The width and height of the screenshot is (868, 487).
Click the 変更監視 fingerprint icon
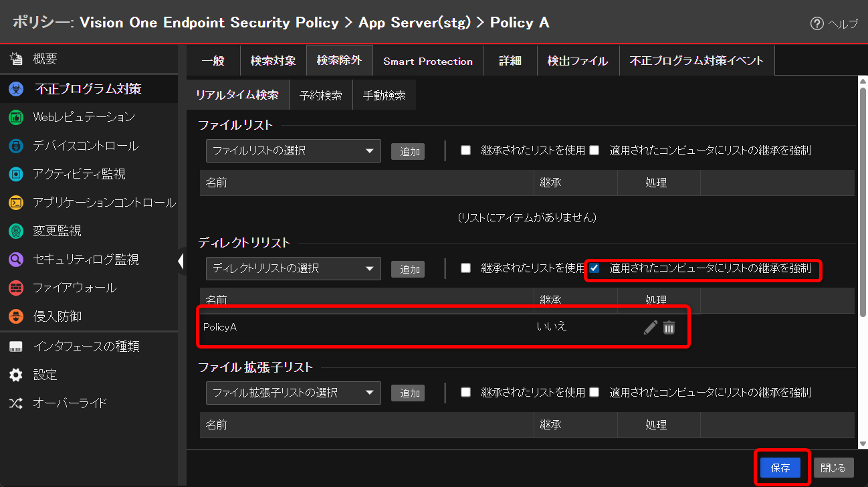[x=16, y=231]
